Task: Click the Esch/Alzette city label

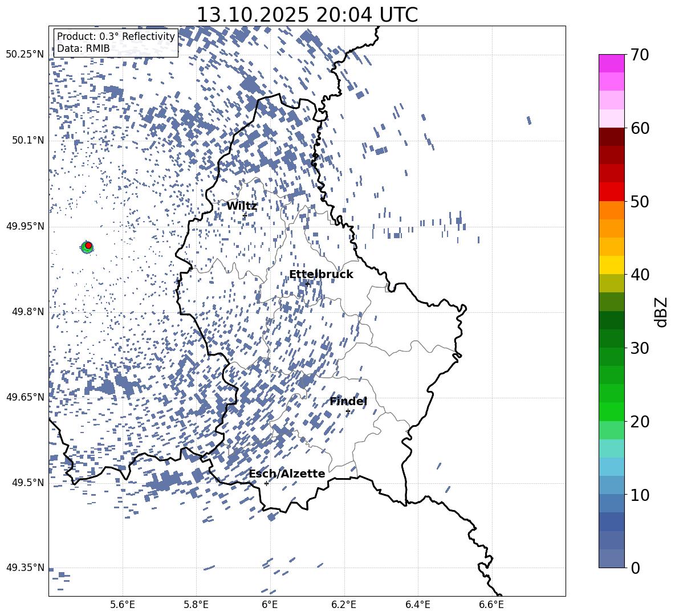Action: 287,474
